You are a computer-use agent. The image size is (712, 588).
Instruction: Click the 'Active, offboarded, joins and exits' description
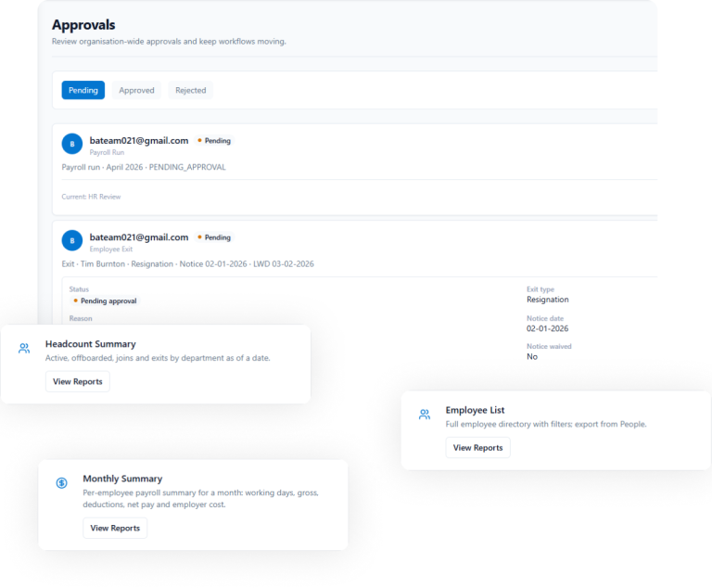click(158, 358)
